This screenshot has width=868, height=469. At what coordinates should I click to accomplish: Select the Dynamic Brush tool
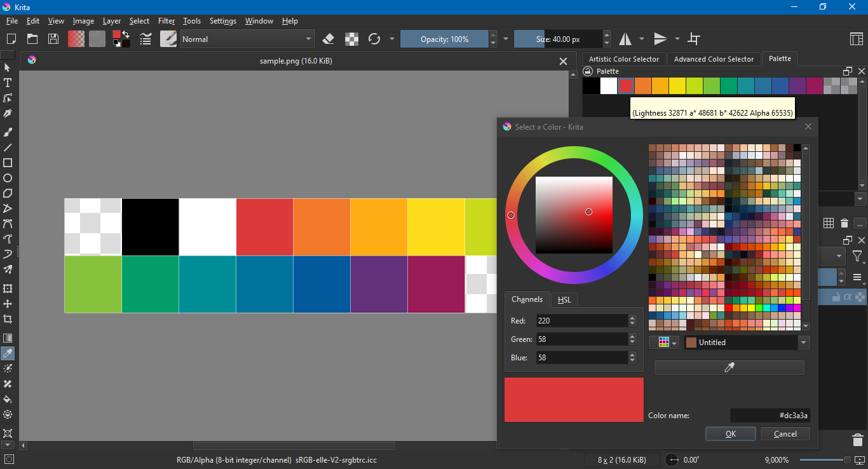click(8, 254)
